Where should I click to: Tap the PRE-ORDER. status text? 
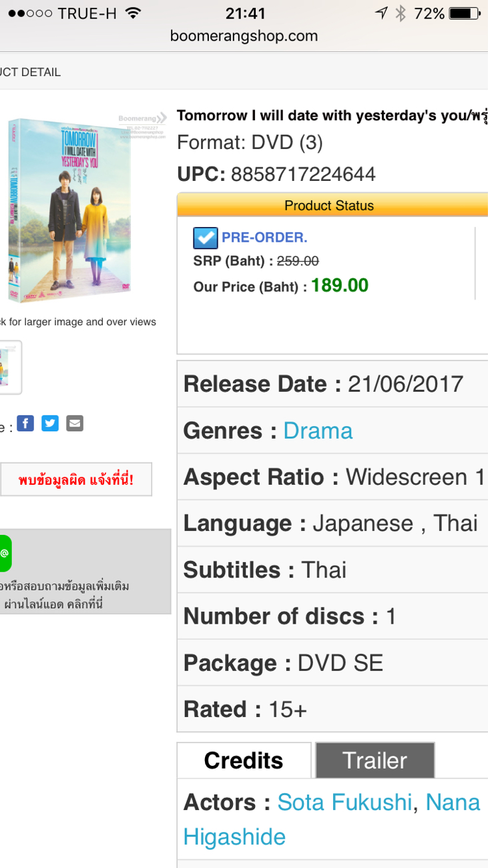264,238
